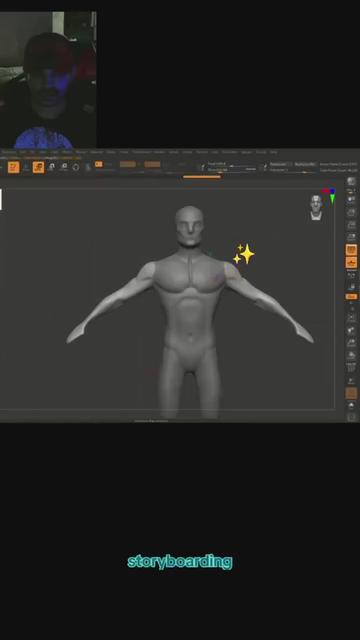Open the Preferences menu
This screenshot has width=360, height=640.
141,152
